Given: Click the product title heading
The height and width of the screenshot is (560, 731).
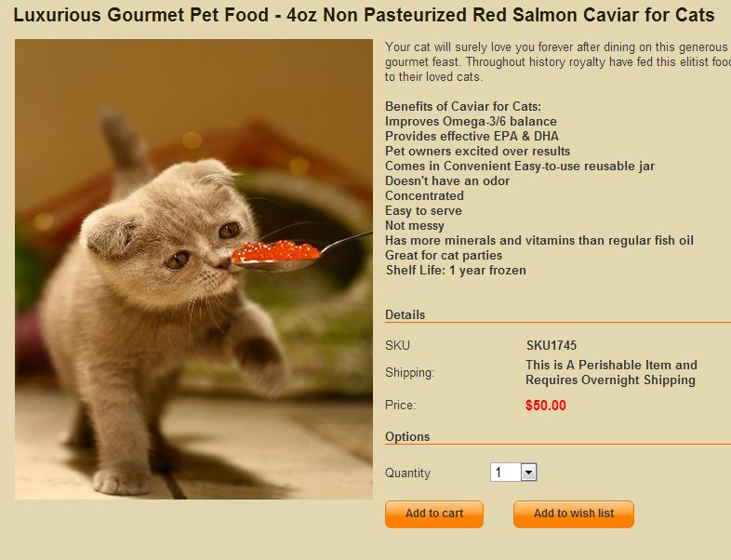Looking at the screenshot, I should [364, 16].
